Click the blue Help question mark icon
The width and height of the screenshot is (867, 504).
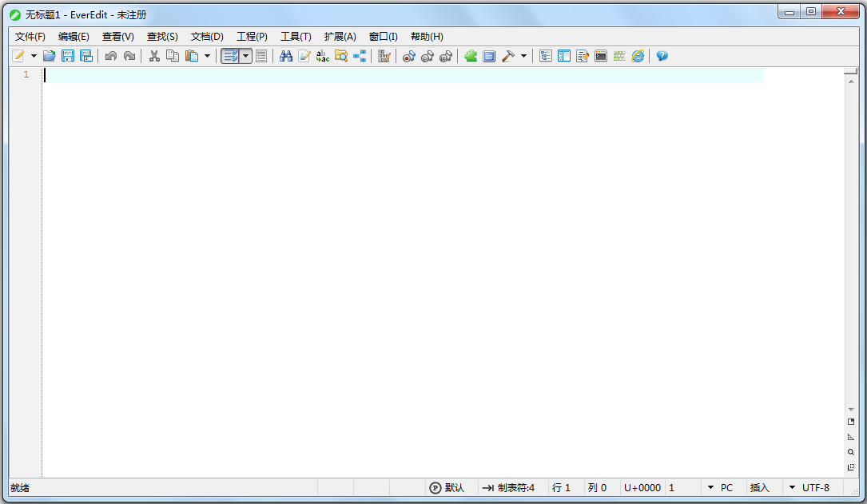(662, 56)
